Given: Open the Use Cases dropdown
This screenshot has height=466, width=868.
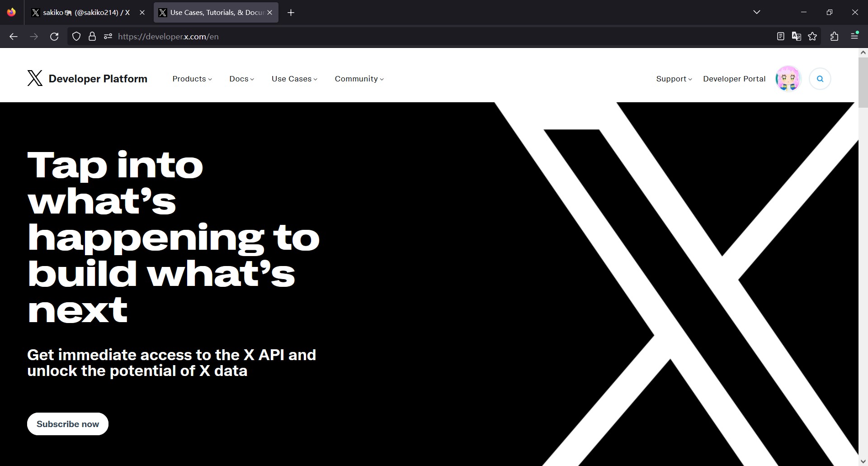Looking at the screenshot, I should pyautogui.click(x=294, y=79).
